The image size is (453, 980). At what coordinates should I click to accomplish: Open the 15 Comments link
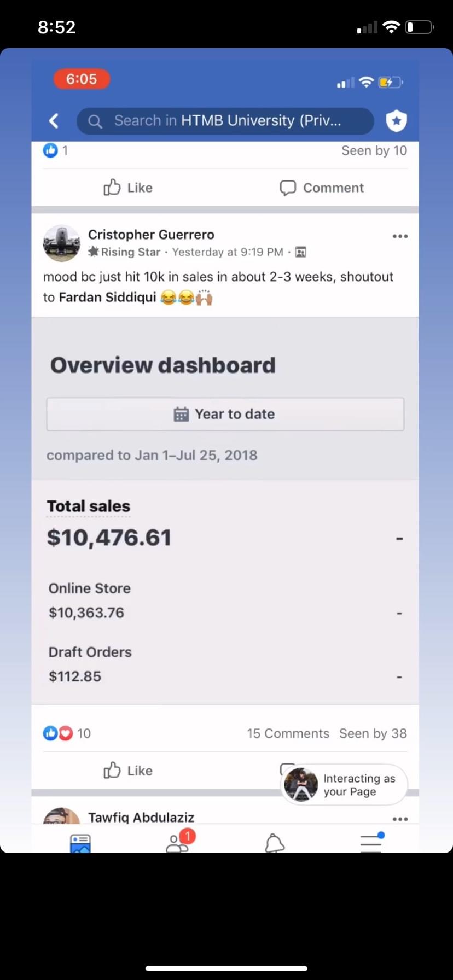(288, 733)
